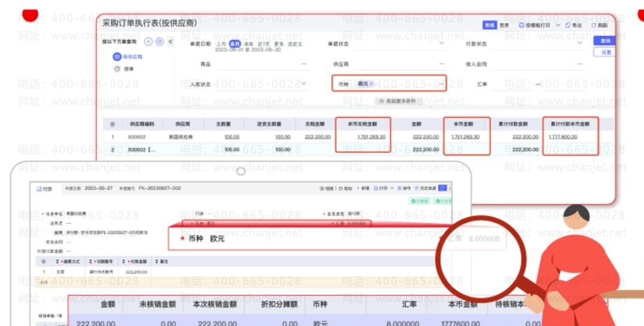644x326 pixels.
Task: Switch to the 图表 view
Action: 504,26
